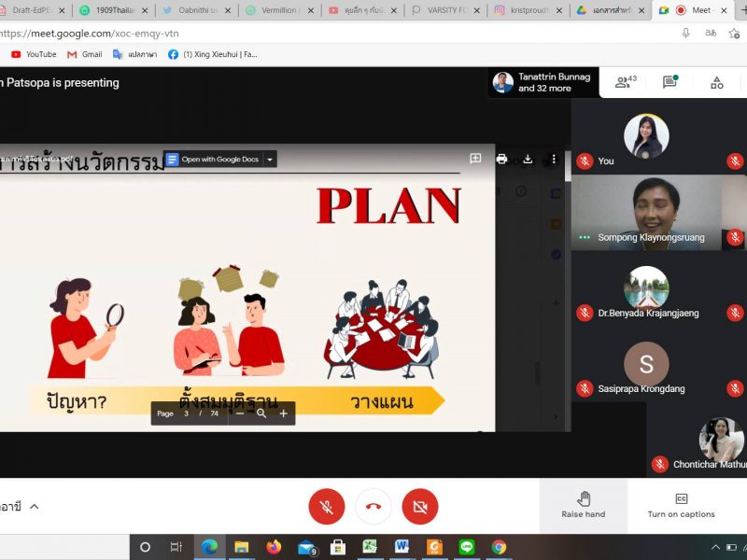
Task: Open the chat messages panel
Action: 669,82
